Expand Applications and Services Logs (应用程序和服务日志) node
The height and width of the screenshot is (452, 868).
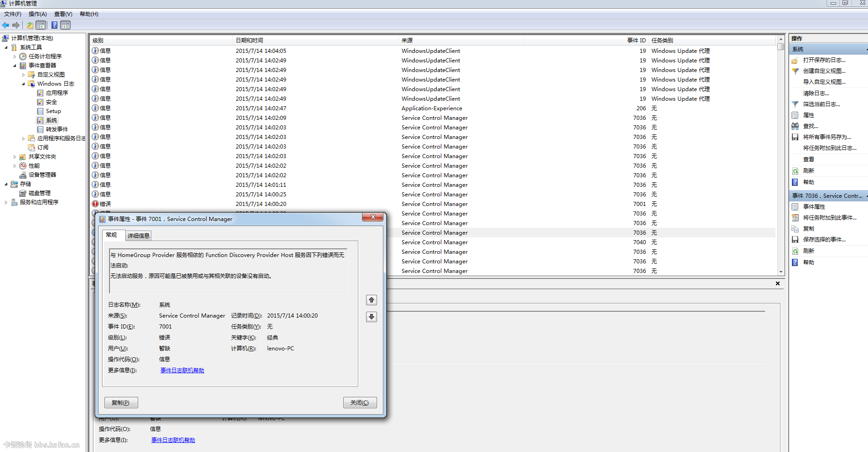[x=23, y=139]
